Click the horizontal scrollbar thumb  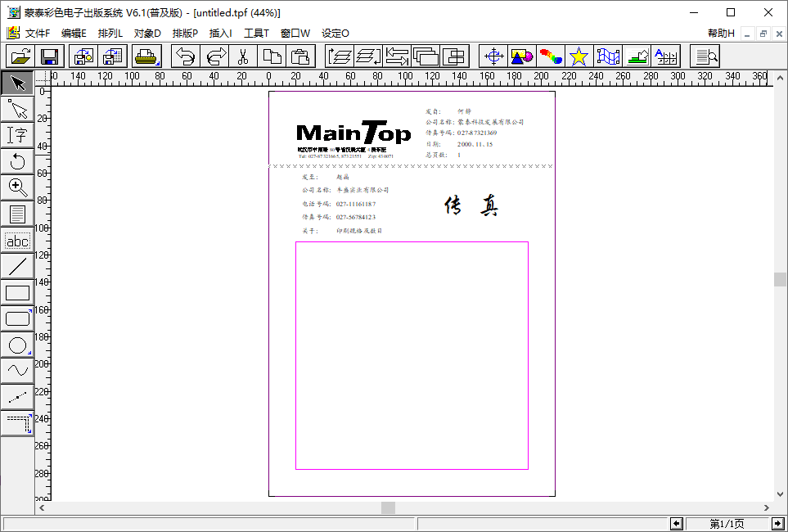click(388, 508)
